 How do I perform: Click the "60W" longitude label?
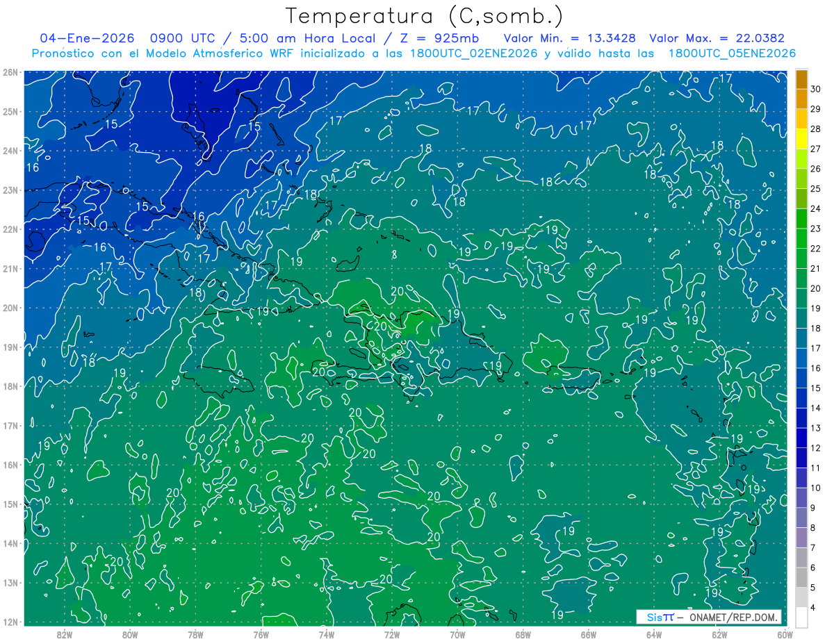pyautogui.click(x=785, y=634)
